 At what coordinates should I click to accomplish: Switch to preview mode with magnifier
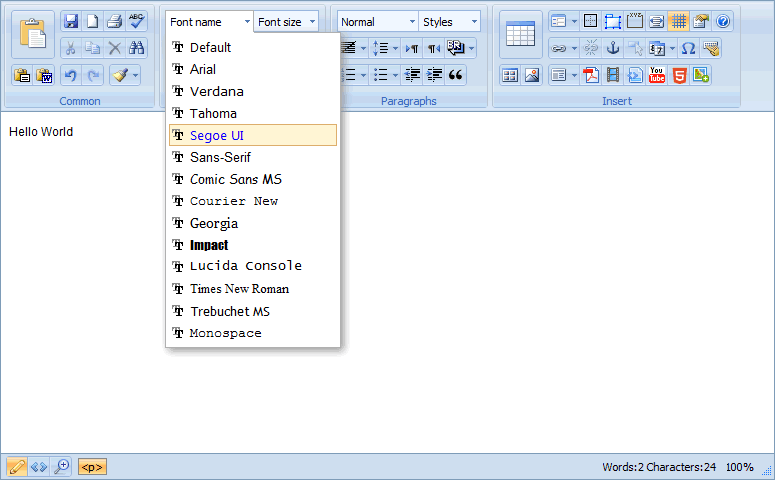pos(62,467)
